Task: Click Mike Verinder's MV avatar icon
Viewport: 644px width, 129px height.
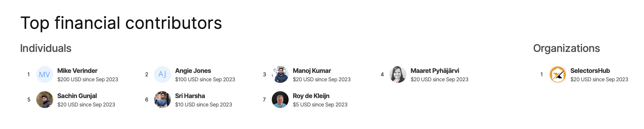Action: click(44, 74)
